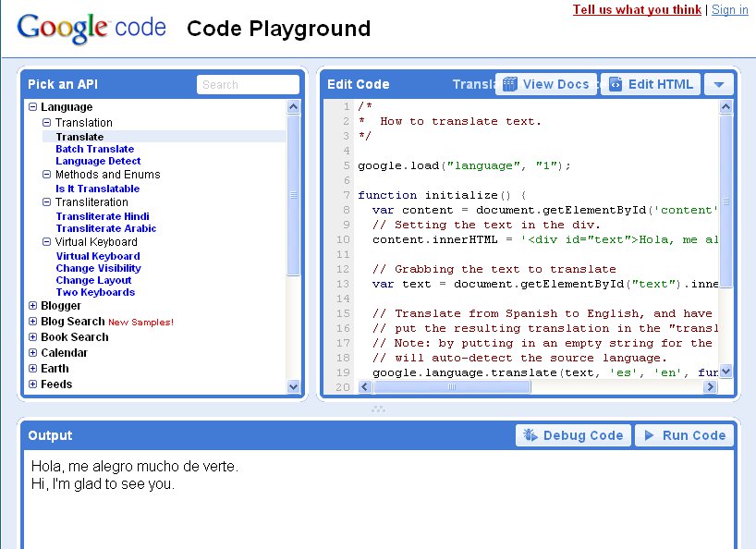Click the code editor scroll right arrow
The width and height of the screenshot is (756, 549).
[710, 386]
